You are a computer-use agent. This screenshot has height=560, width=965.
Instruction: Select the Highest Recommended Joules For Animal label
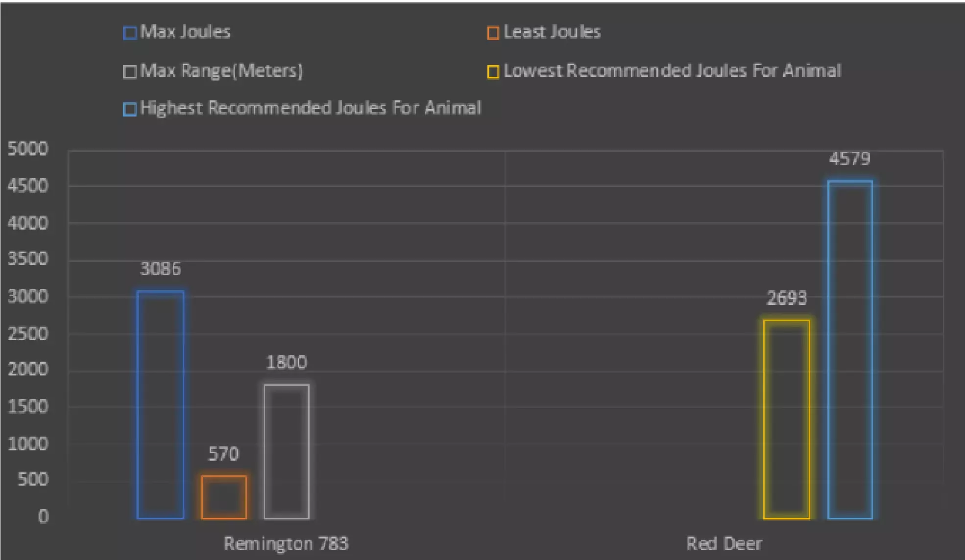coord(311,108)
